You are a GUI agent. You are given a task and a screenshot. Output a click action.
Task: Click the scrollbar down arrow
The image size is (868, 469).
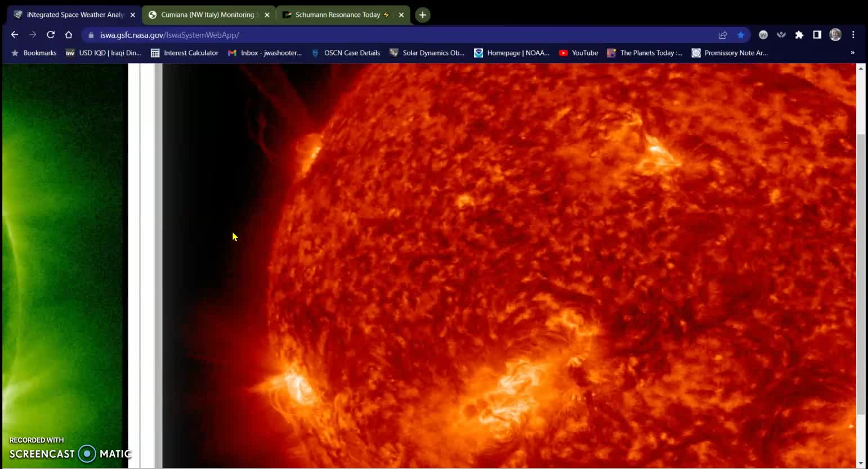(x=860, y=464)
